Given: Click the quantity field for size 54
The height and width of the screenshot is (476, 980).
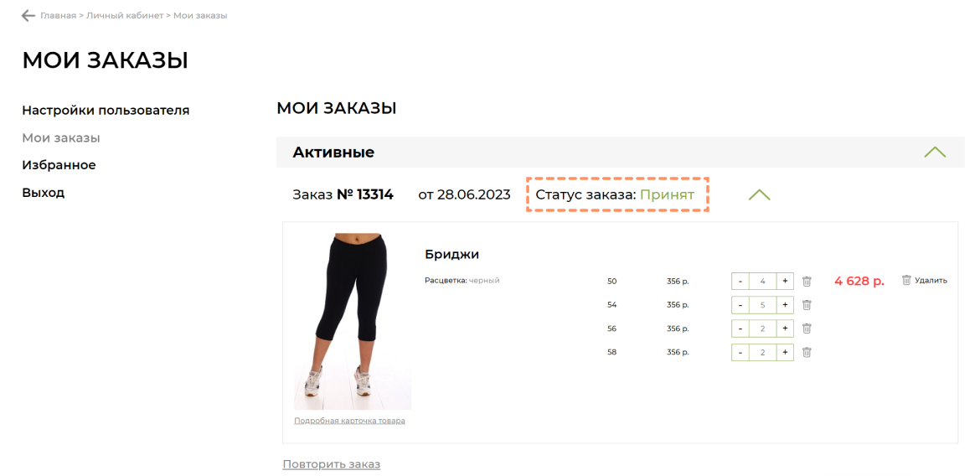Looking at the screenshot, I should point(762,305).
